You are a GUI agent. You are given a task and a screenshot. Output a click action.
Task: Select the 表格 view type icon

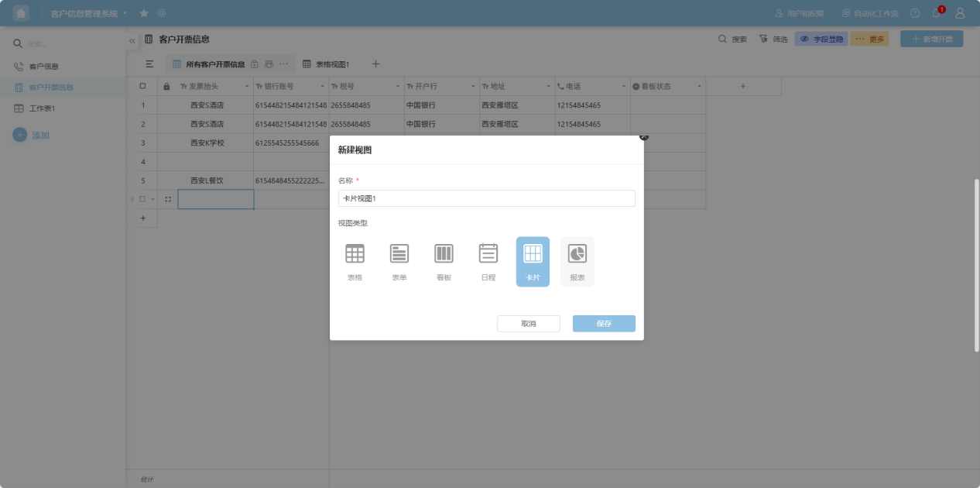355,261
